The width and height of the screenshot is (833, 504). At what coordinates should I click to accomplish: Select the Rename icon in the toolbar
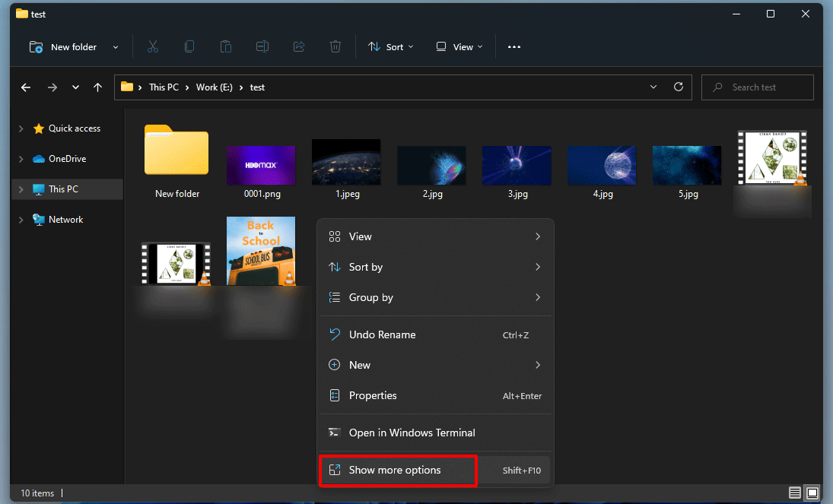(x=262, y=46)
